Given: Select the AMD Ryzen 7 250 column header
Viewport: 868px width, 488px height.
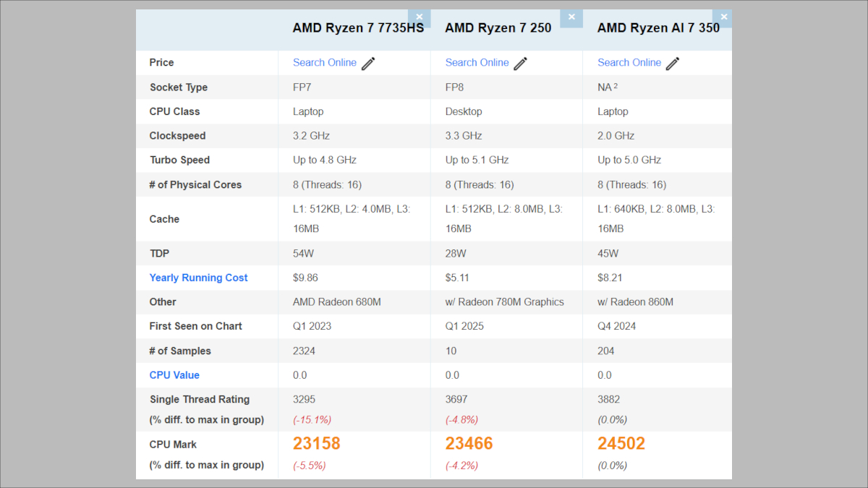Looking at the screenshot, I should 498,27.
